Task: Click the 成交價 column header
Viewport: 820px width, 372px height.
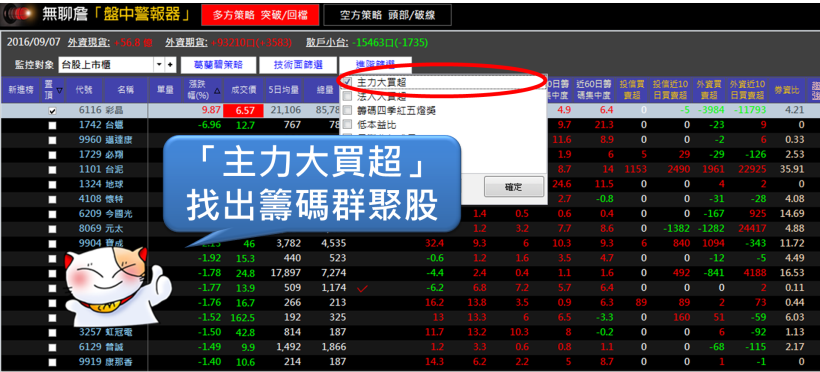Action: click(x=244, y=90)
